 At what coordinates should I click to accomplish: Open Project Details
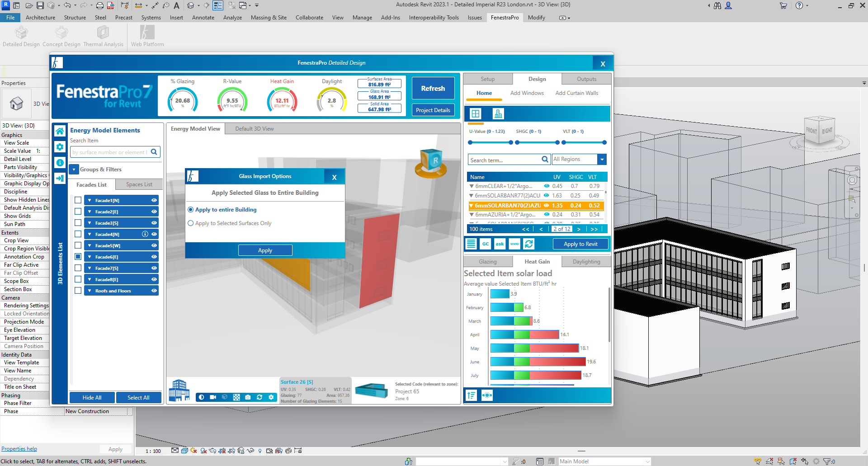[x=433, y=110]
